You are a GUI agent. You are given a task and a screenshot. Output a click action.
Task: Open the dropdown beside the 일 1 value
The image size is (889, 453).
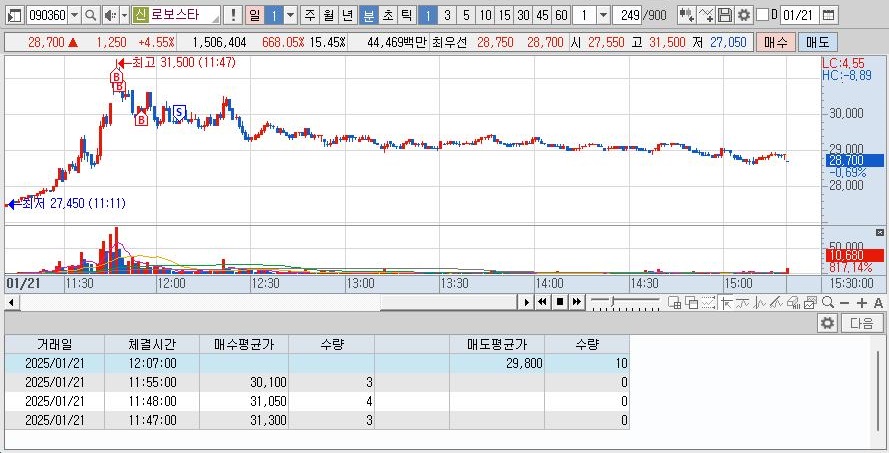[290, 15]
